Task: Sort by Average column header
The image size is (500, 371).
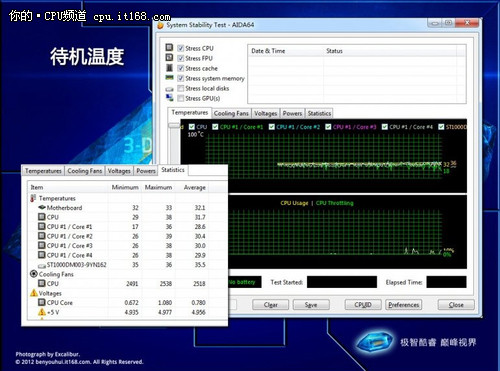Action: [192, 187]
